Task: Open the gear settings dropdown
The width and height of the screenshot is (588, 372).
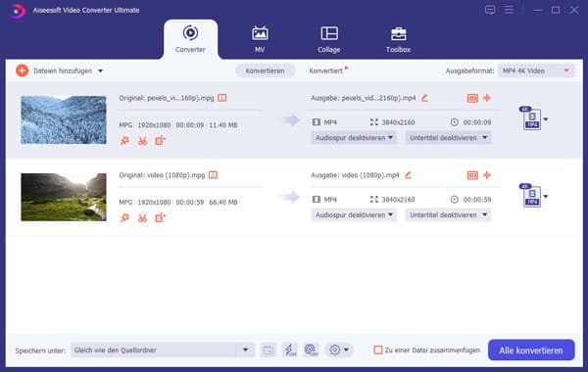Action: [339, 350]
